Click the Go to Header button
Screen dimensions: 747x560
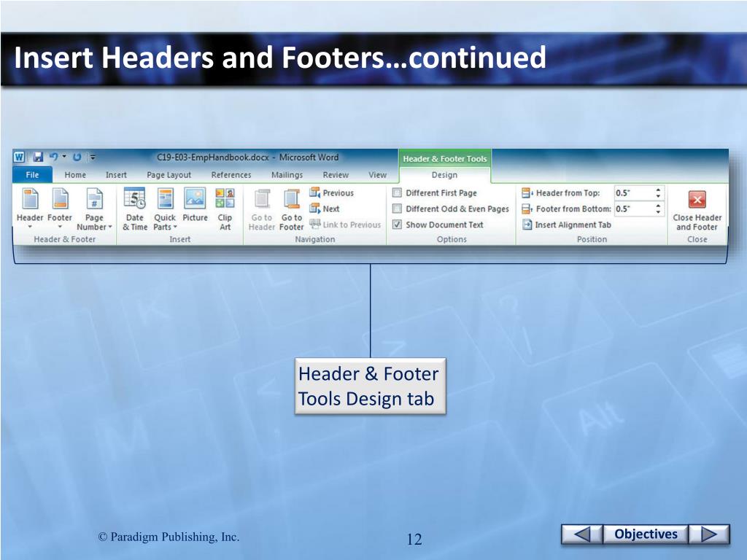click(262, 209)
